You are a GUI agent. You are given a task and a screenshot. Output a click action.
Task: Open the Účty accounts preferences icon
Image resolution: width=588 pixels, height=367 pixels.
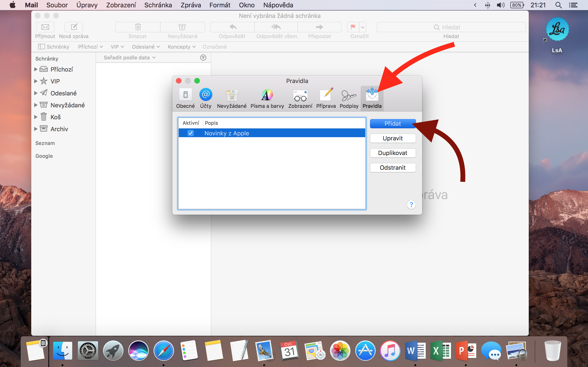pos(206,95)
